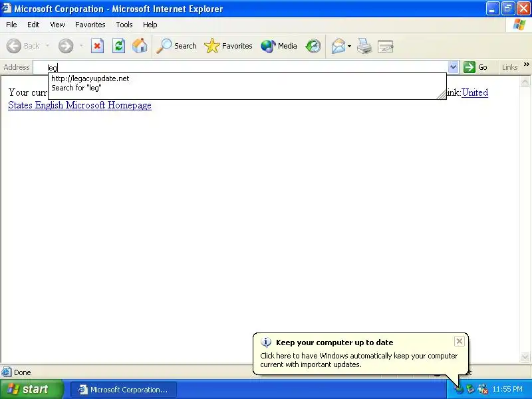This screenshot has width=532, height=399.
Task: Click the Keep your computer up to date title
Action: (x=334, y=342)
